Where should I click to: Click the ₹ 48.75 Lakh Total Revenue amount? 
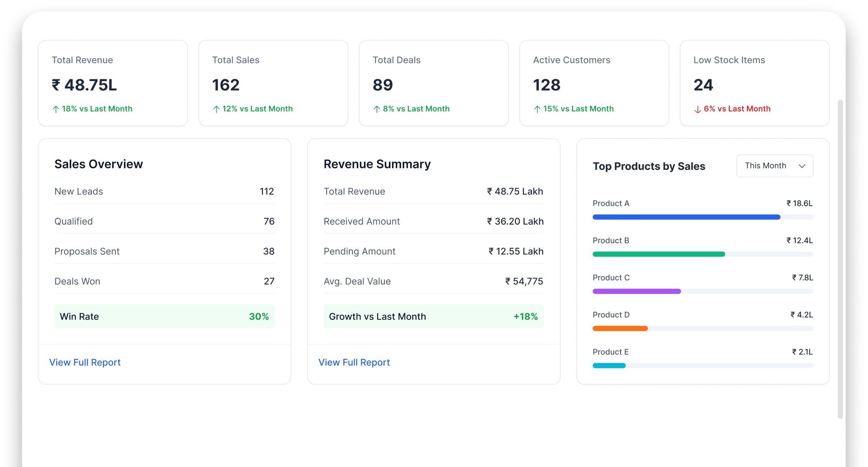515,192
